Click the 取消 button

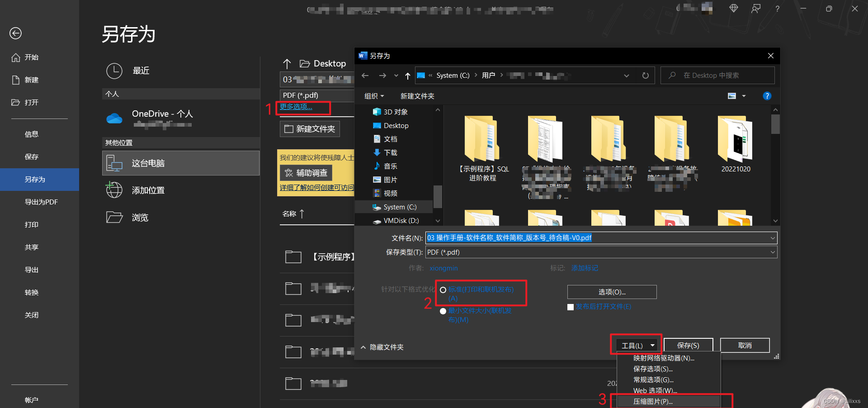tap(745, 346)
